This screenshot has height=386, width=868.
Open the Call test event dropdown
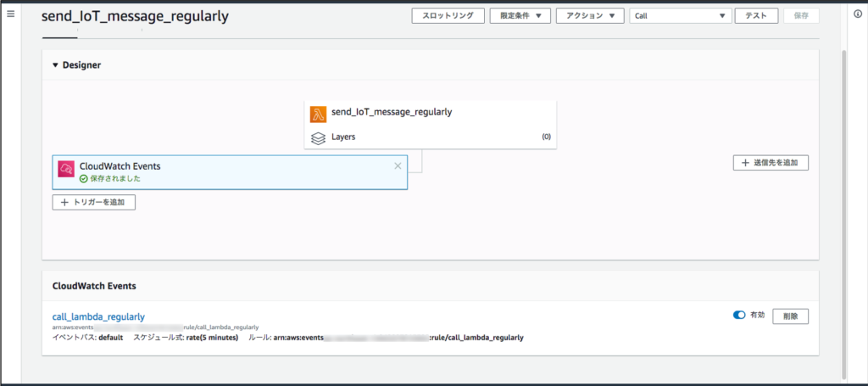pos(680,16)
